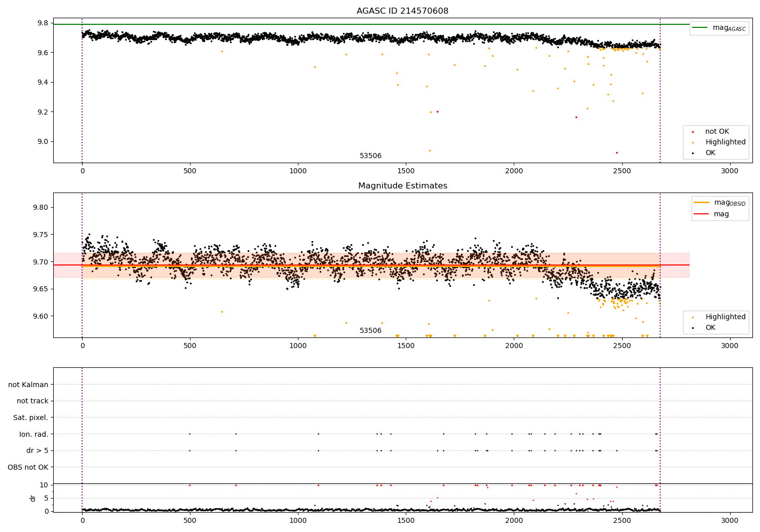Click 'Highlighted' marker in Magnitude Estimates legend
The image size is (760, 532).
(x=693, y=317)
